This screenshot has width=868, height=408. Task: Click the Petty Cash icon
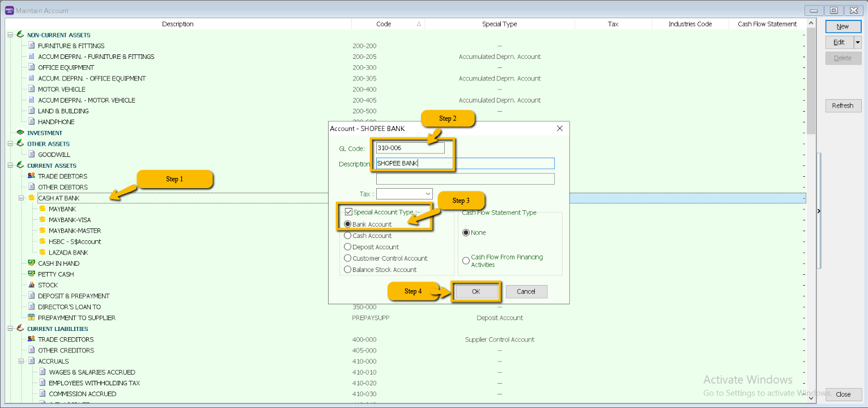(x=31, y=274)
